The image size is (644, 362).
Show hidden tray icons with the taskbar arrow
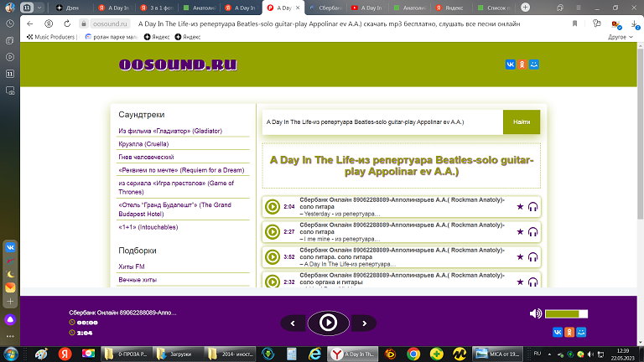(549, 354)
